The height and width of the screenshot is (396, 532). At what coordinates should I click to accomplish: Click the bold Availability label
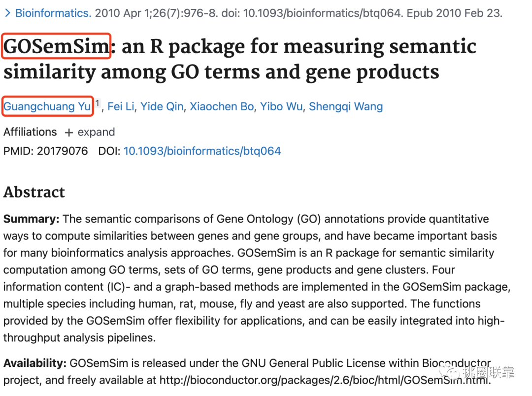[34, 363]
